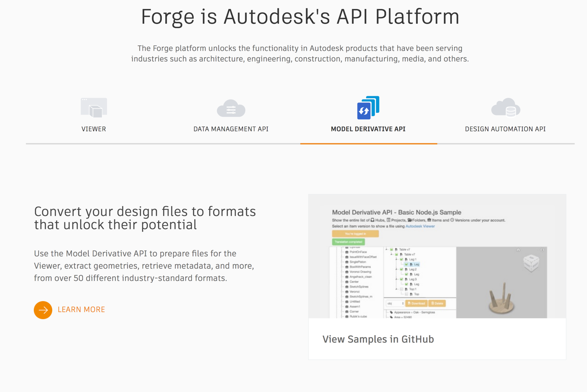Collapse the top Table v7 tree node
Viewport: 587px width, 392px height.
[387, 249]
